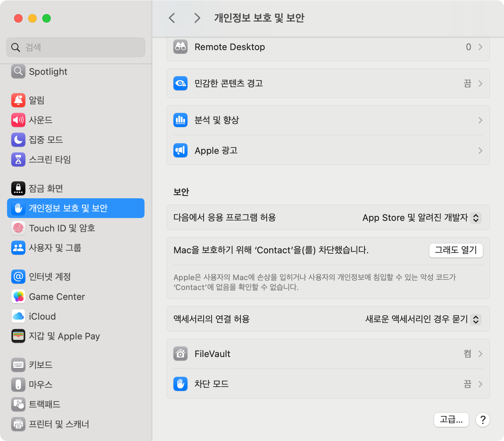The height and width of the screenshot is (441, 504).
Task: Click the 사운드 speaker icon
Action: point(18,120)
